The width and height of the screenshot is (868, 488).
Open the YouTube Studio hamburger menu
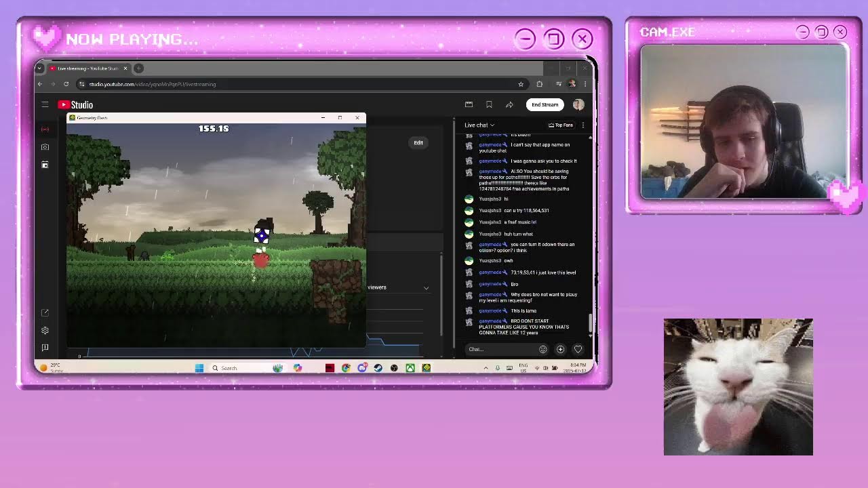tap(45, 104)
